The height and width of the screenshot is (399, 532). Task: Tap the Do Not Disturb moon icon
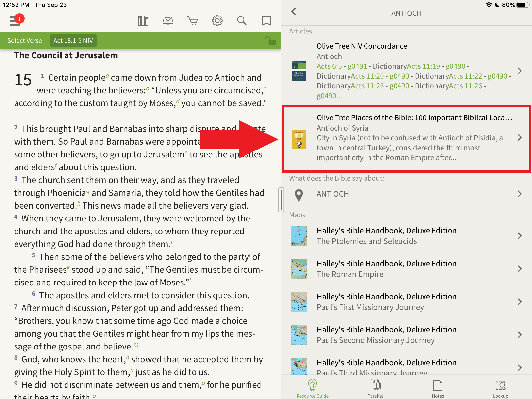(497, 5)
